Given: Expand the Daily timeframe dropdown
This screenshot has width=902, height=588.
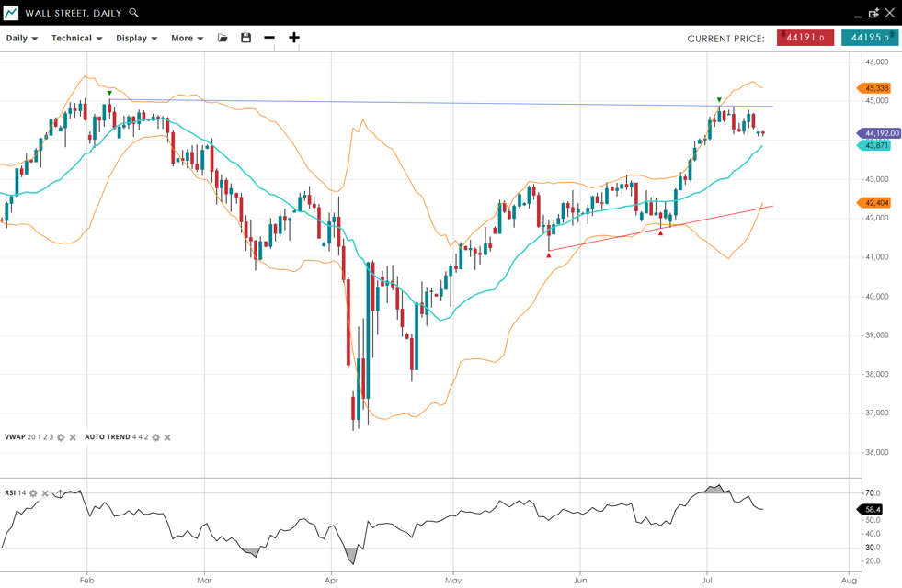Looking at the screenshot, I should click(x=22, y=38).
